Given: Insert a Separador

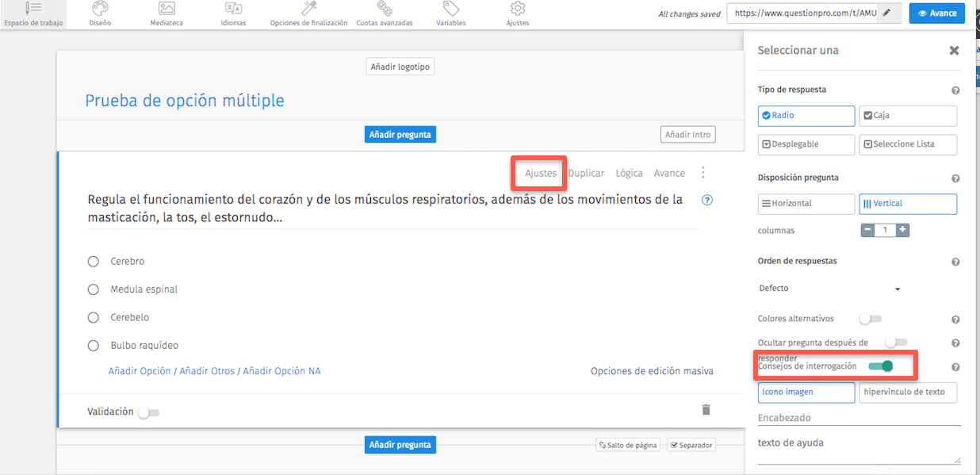Looking at the screenshot, I should 691,445.
